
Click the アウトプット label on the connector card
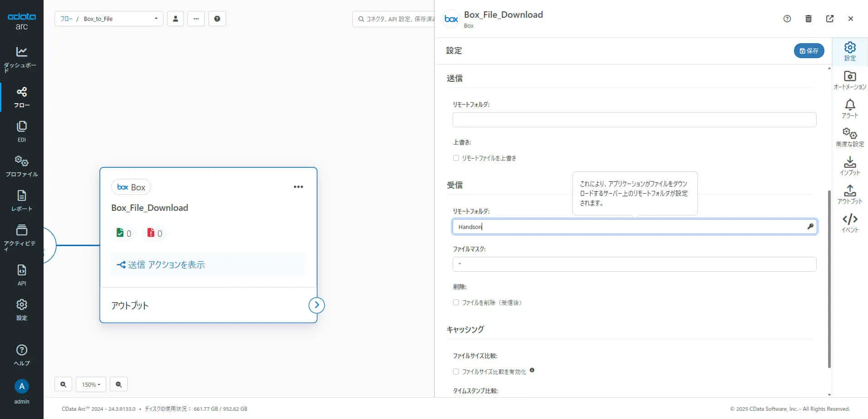[x=130, y=305]
